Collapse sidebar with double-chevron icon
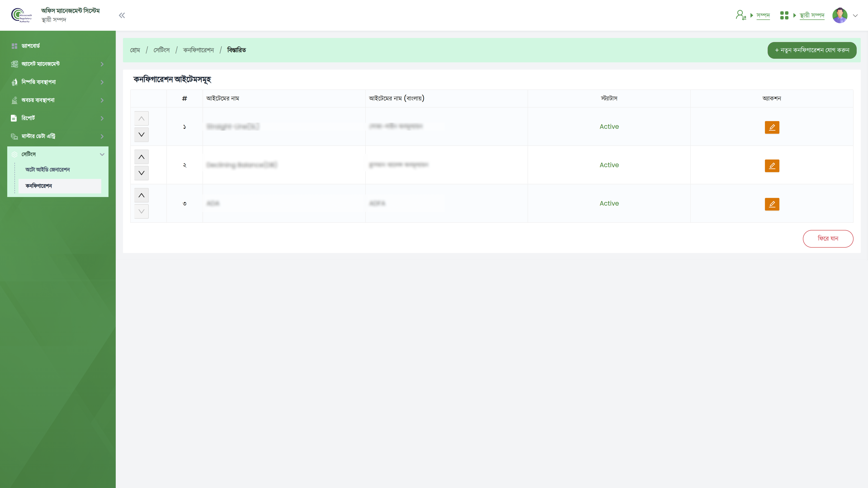 coord(122,16)
